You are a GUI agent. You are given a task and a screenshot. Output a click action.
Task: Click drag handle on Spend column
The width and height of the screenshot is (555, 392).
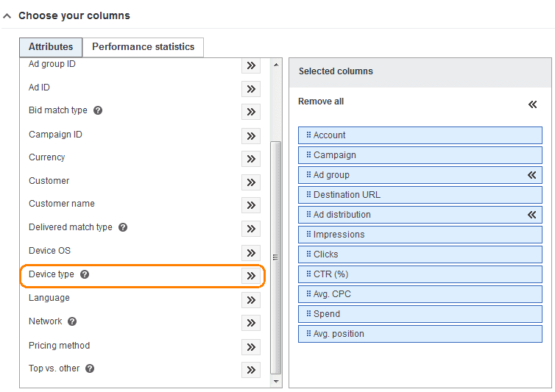pos(308,313)
